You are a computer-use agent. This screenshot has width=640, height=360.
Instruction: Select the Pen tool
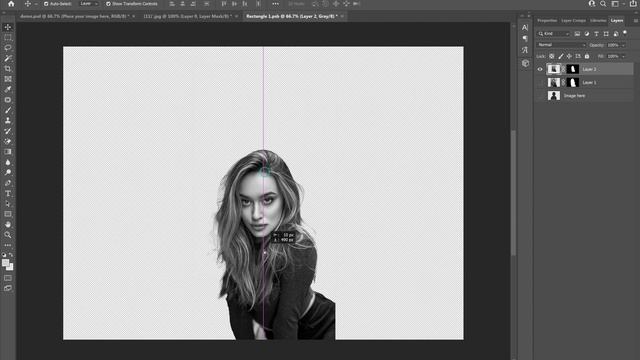coord(8,183)
